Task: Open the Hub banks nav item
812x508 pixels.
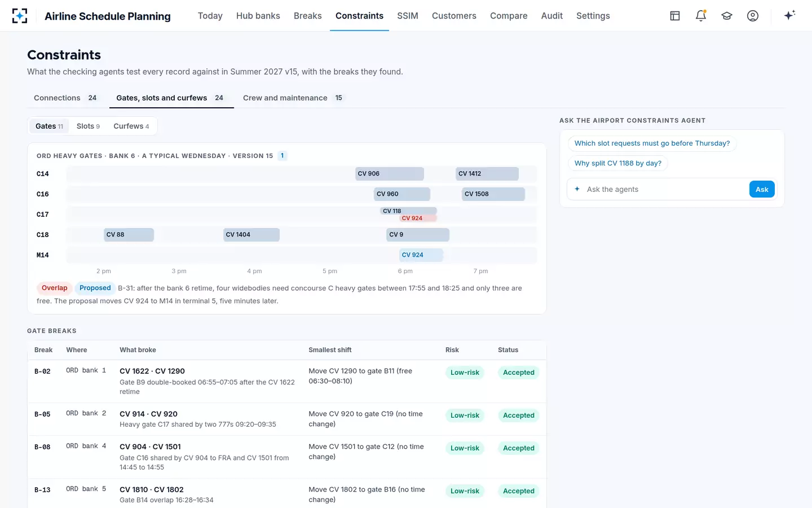Action: click(258, 16)
